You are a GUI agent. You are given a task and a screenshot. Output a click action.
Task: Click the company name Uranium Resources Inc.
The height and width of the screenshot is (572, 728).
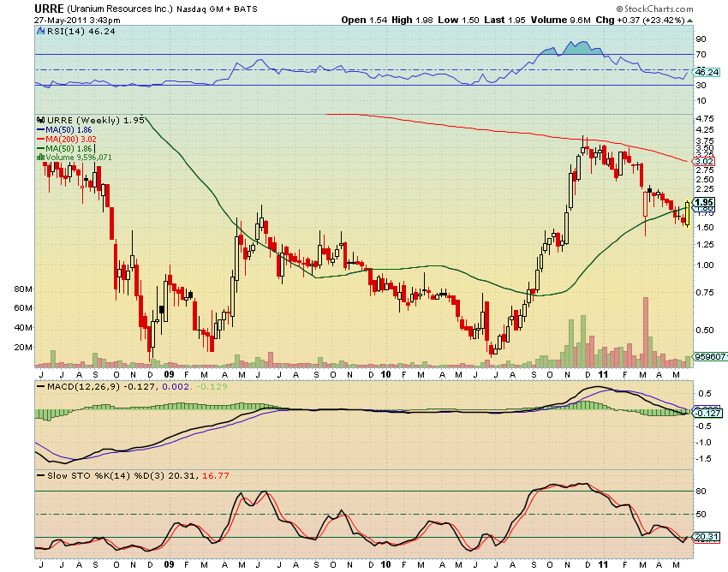click(x=120, y=9)
